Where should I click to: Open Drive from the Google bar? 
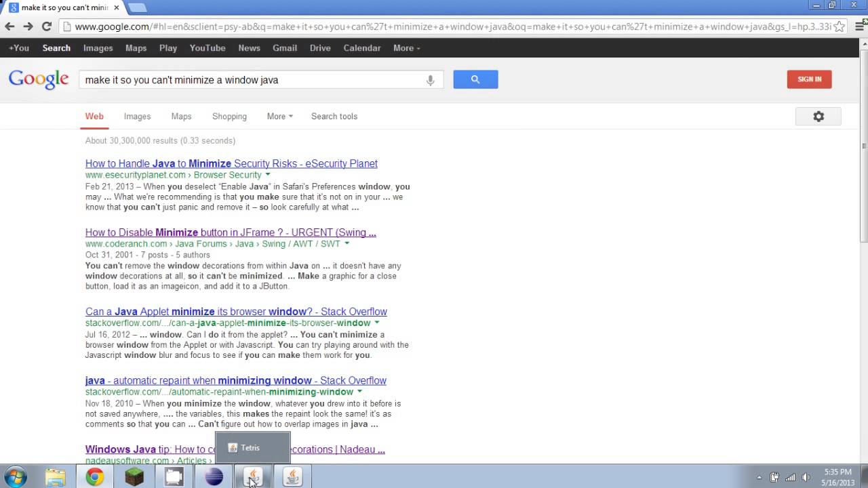point(320,48)
